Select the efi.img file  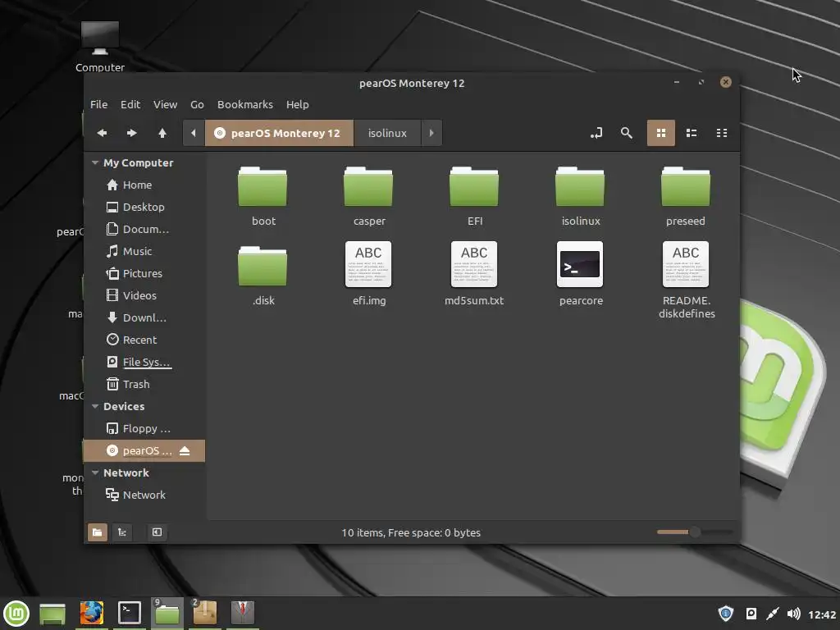(x=368, y=274)
